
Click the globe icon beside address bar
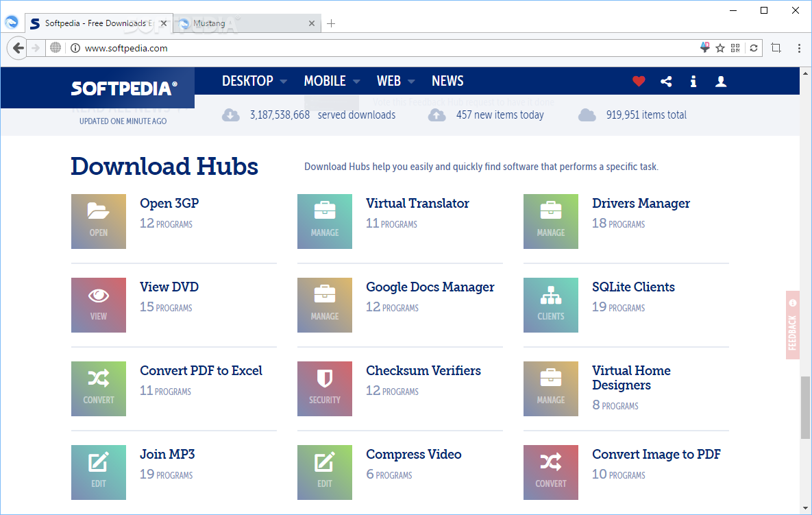coord(56,48)
